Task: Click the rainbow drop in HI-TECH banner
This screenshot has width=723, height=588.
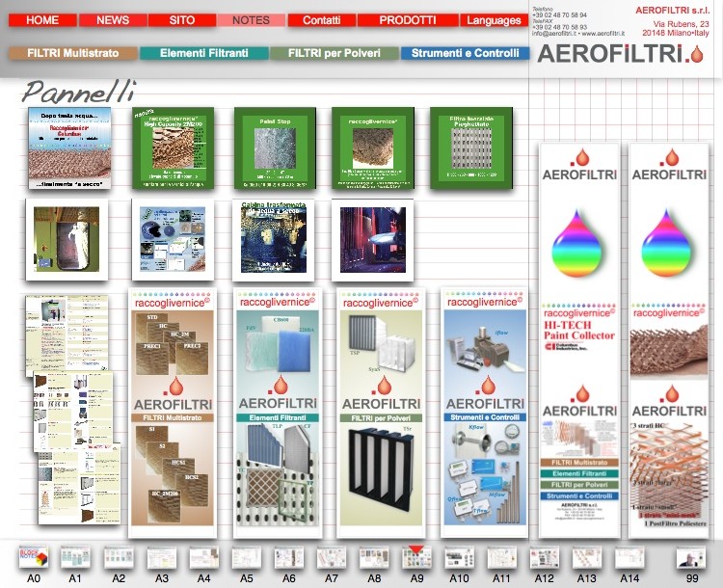Action: coord(578,244)
